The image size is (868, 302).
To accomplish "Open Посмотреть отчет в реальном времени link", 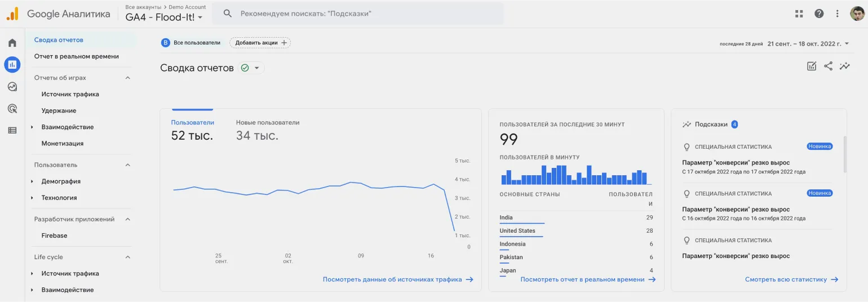I will pyautogui.click(x=587, y=279).
